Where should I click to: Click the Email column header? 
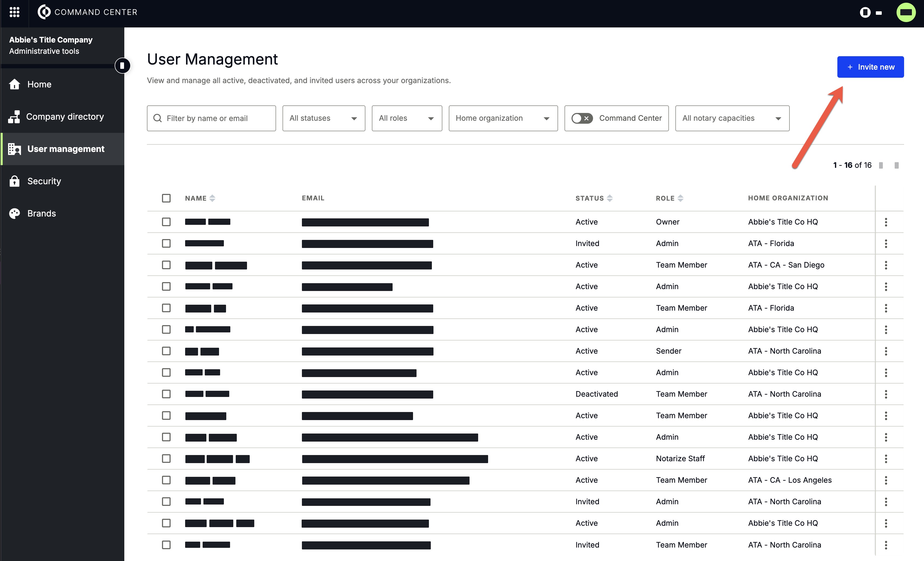coord(313,198)
